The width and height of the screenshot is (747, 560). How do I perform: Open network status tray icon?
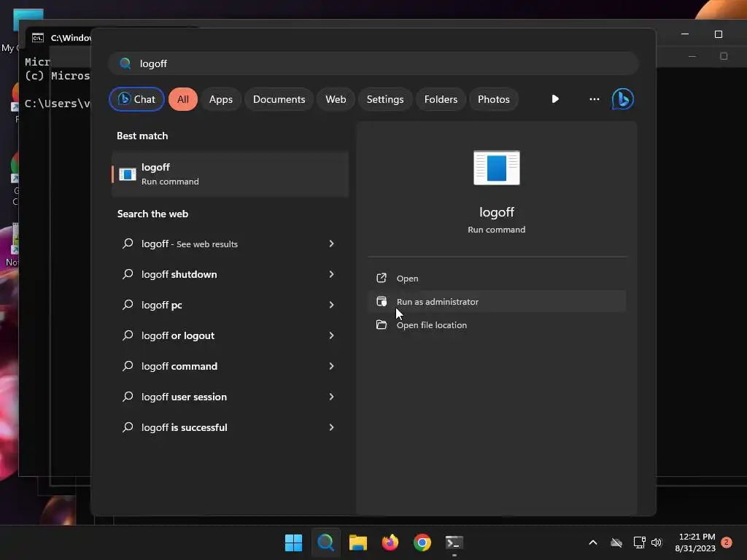click(639, 542)
